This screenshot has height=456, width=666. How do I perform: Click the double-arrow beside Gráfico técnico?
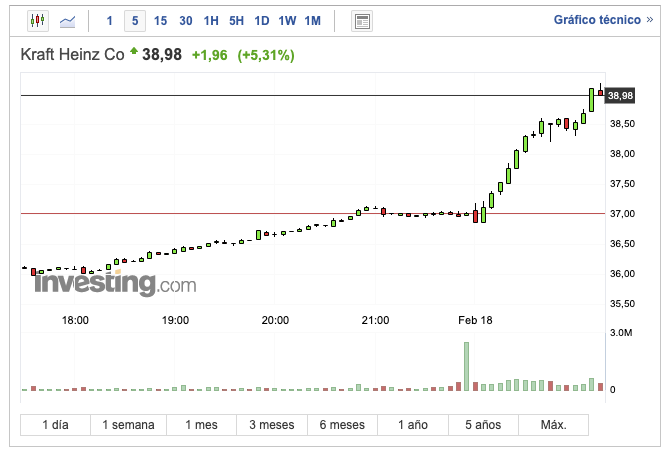tap(648, 20)
